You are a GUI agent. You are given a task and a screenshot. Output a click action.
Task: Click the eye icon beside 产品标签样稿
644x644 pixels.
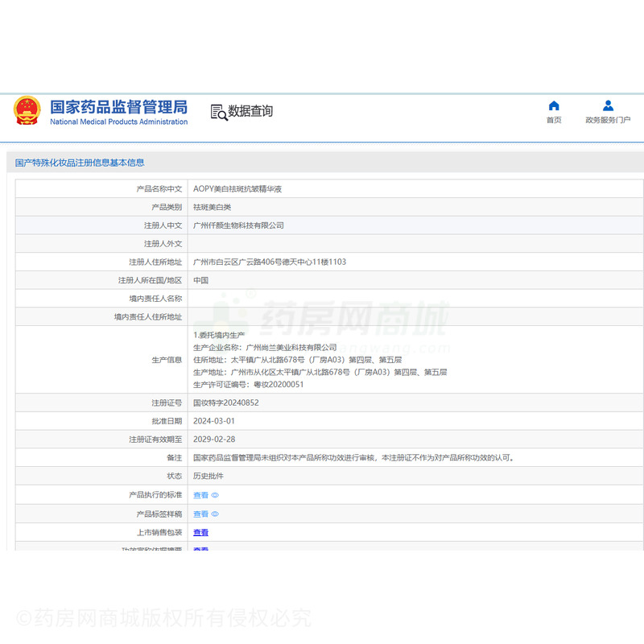point(213,514)
